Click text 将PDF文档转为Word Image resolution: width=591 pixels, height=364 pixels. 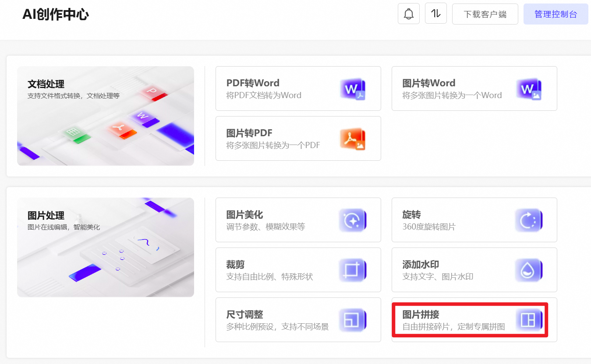[x=264, y=95]
